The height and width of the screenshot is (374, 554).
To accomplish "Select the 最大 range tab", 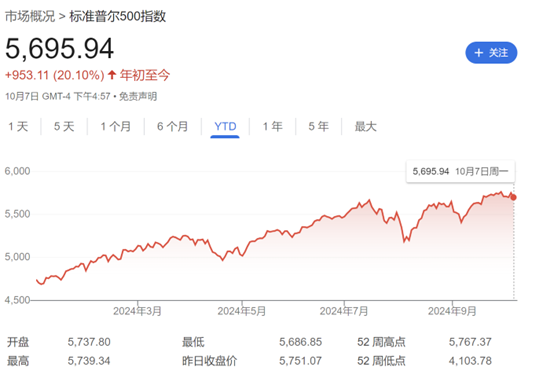I will [x=366, y=126].
